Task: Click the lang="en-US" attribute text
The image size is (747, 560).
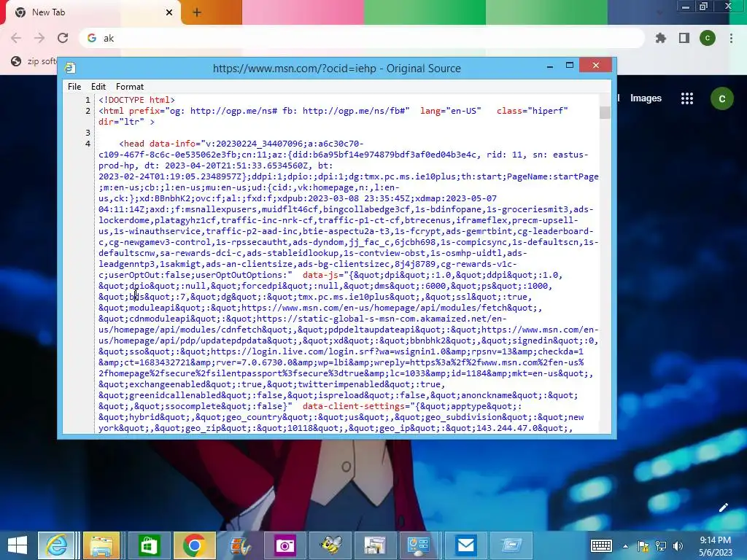Action: point(451,111)
